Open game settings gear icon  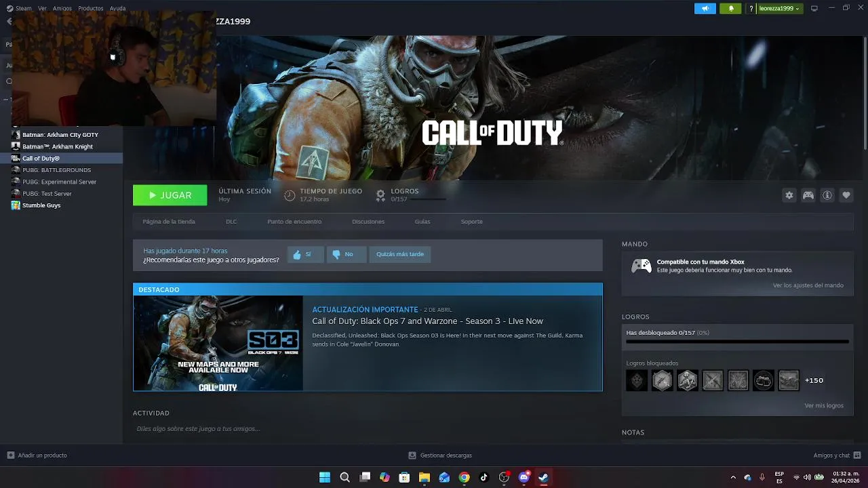[789, 195]
